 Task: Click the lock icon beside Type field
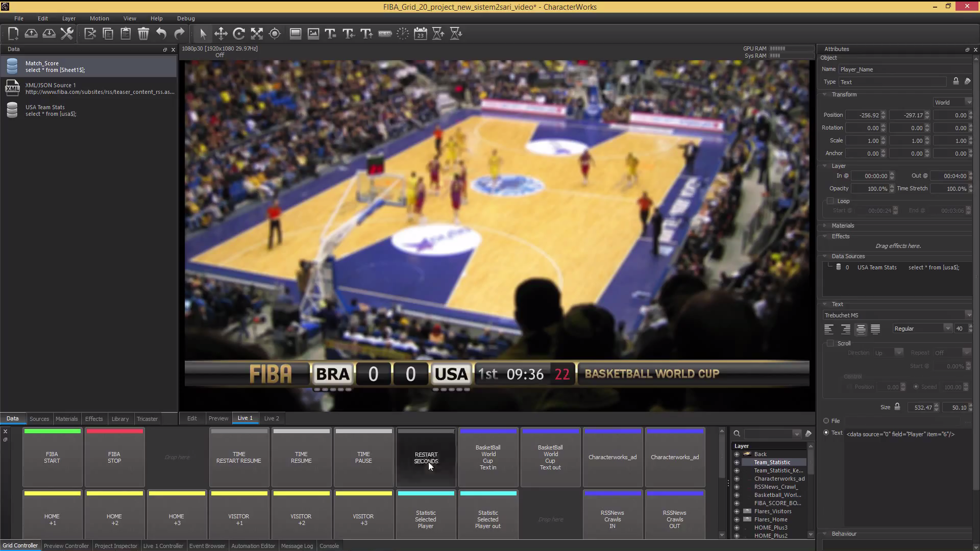956,82
